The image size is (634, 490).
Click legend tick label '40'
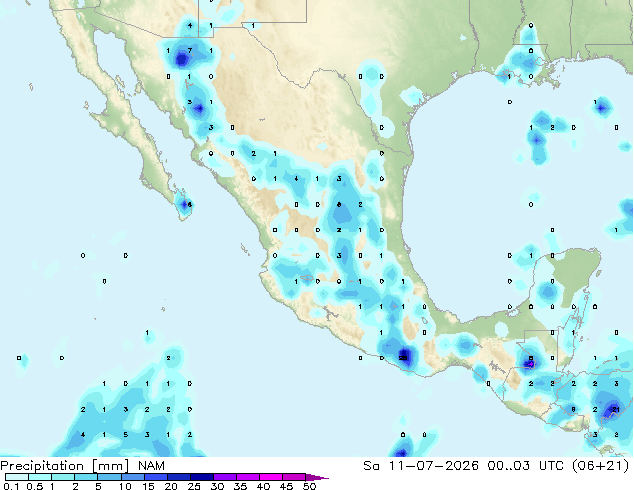(x=263, y=486)
